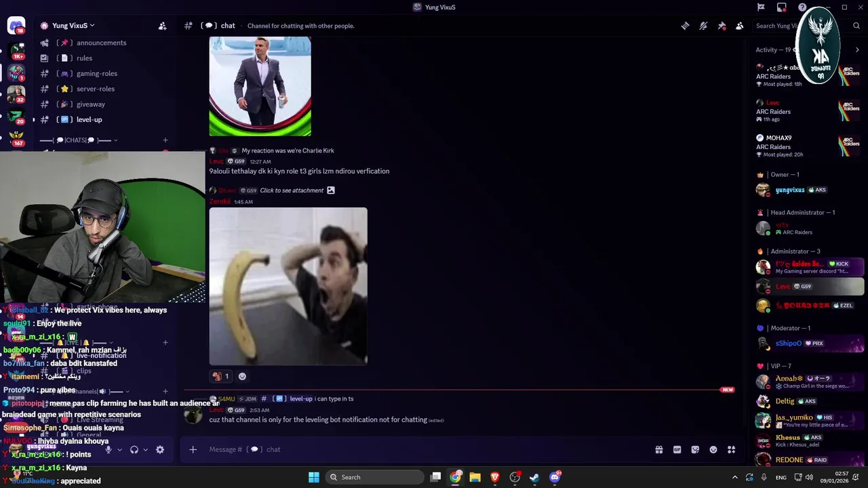This screenshot has height=488, width=868.
Task: Open microphone input options arrow
Action: [119, 449]
